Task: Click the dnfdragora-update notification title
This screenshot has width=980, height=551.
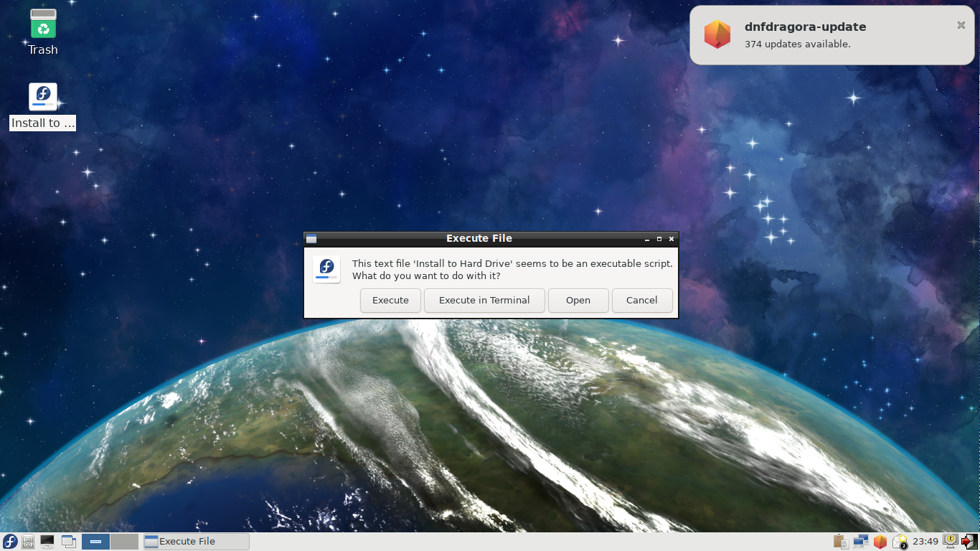Action: (806, 27)
